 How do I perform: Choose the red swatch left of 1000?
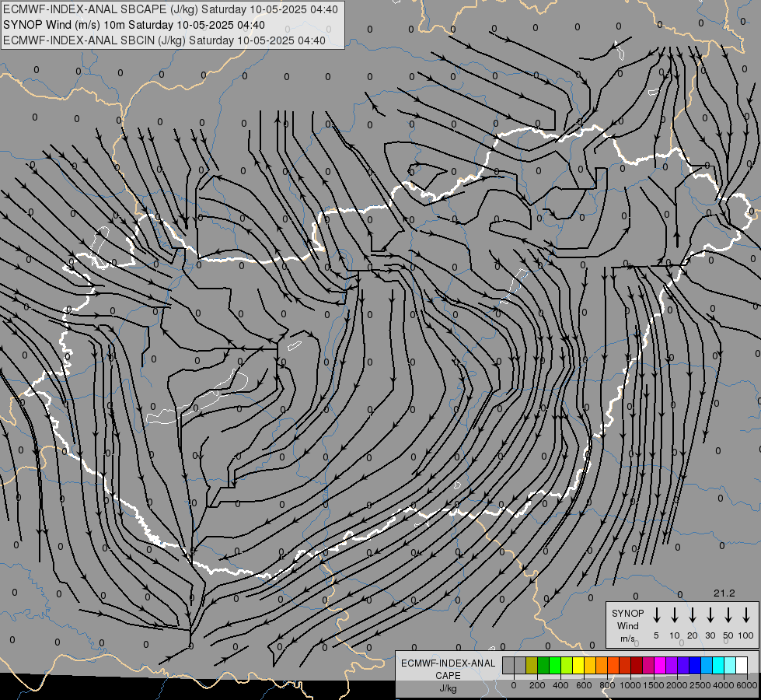(625, 665)
